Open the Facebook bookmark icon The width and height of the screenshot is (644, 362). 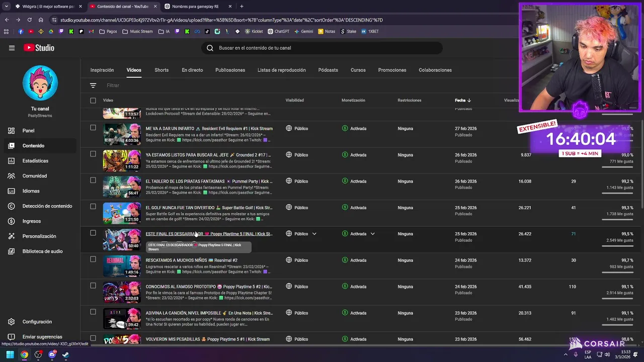tap(21, 31)
